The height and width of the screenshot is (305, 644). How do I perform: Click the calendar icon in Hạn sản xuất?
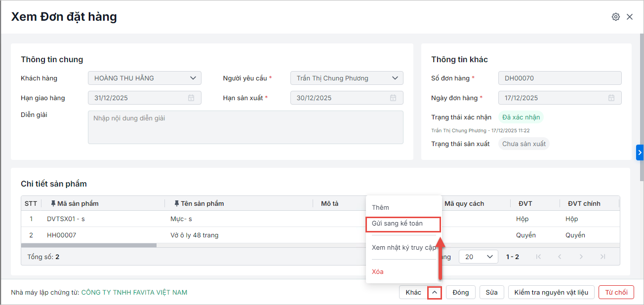(393, 98)
